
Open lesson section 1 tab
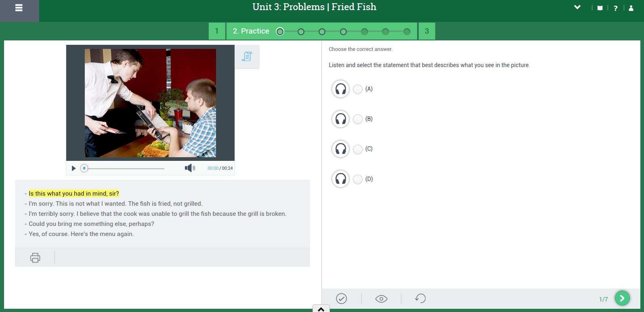217,31
